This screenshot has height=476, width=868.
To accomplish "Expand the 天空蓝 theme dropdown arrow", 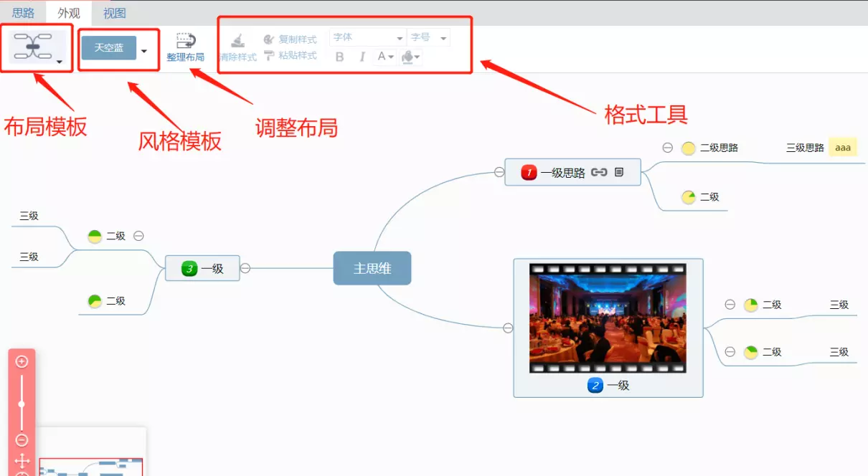I will pyautogui.click(x=144, y=51).
